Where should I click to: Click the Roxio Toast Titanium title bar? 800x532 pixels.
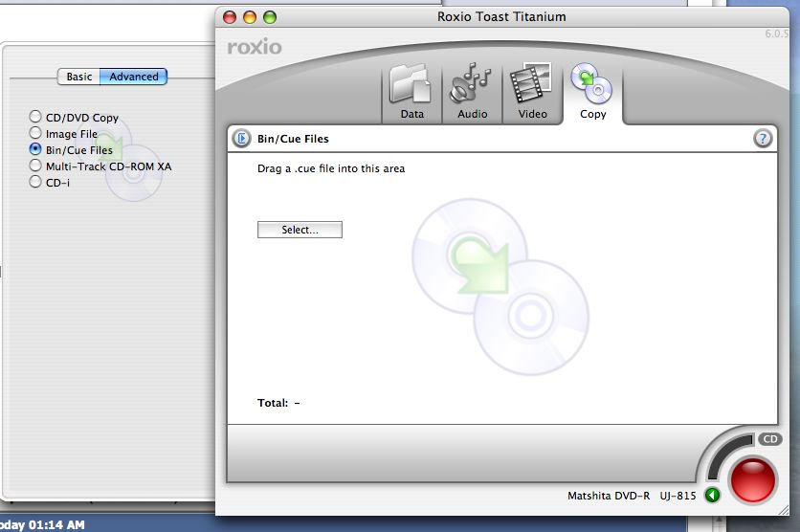501,17
